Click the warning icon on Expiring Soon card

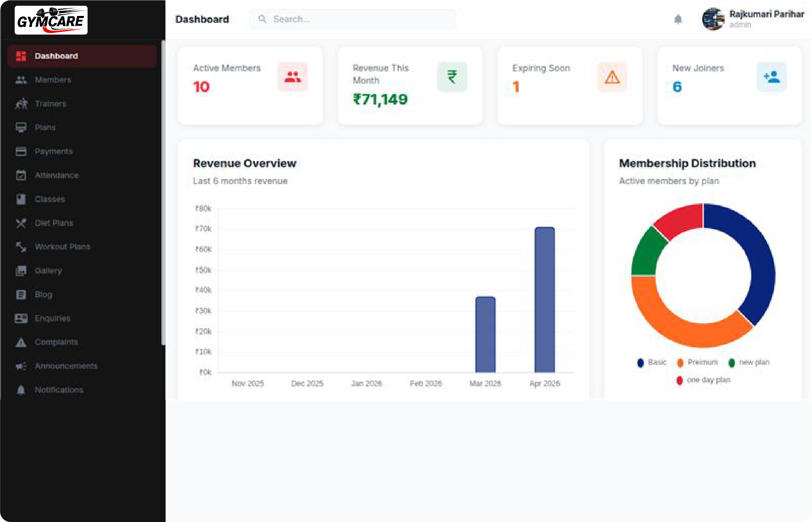[612, 76]
